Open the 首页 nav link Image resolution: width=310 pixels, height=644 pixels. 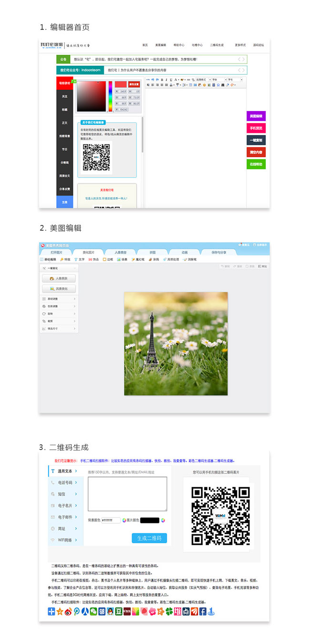pyautogui.click(x=145, y=45)
